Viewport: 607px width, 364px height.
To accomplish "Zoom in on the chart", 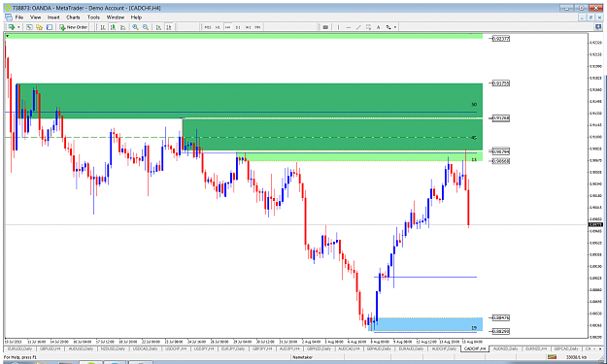I will click(135, 27).
